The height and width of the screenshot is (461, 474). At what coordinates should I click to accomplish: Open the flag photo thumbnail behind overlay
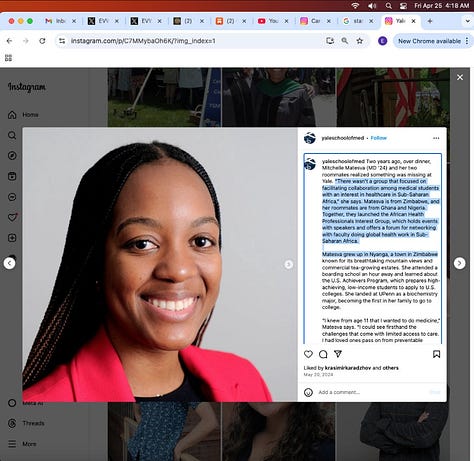click(x=393, y=97)
